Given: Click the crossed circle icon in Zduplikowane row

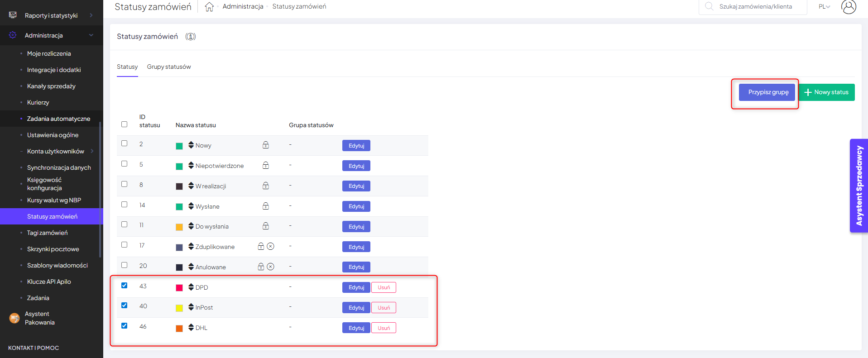Looking at the screenshot, I should [270, 246].
